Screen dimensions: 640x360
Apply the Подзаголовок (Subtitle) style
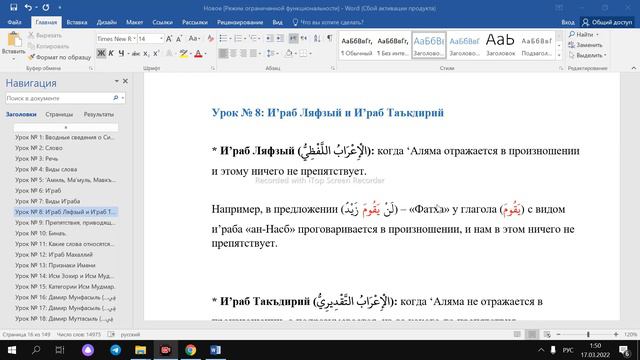(536, 45)
